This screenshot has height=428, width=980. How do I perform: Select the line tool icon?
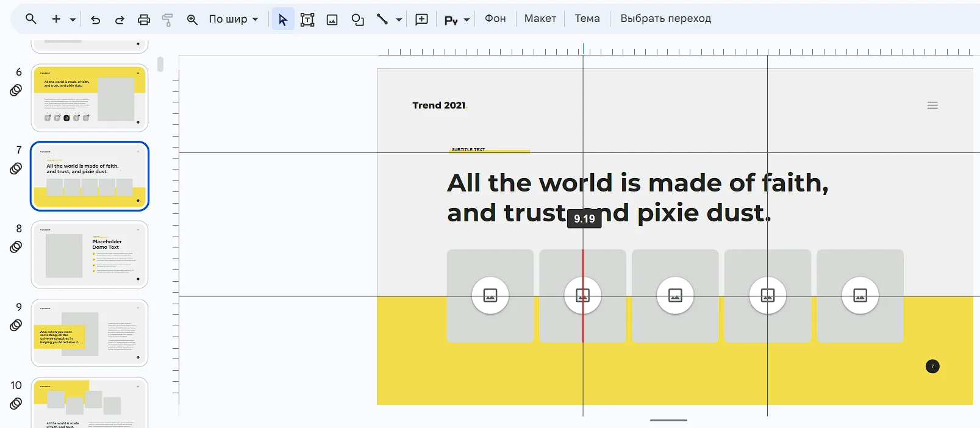(x=382, y=20)
